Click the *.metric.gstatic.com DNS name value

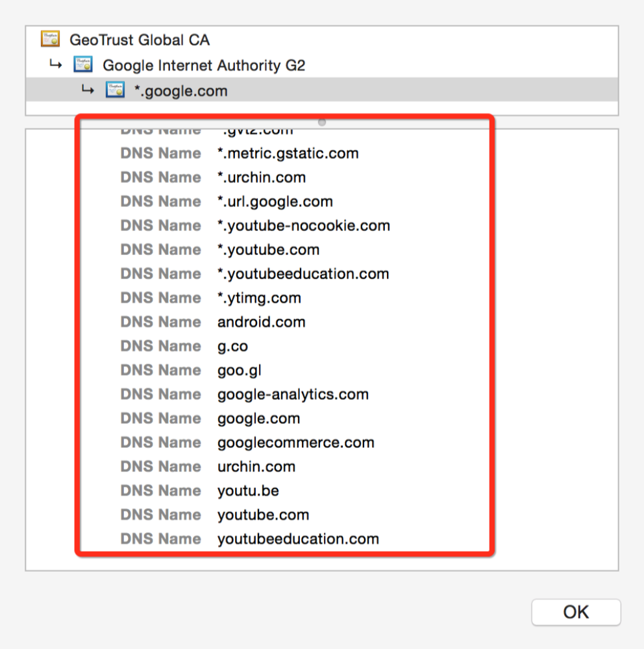point(288,154)
